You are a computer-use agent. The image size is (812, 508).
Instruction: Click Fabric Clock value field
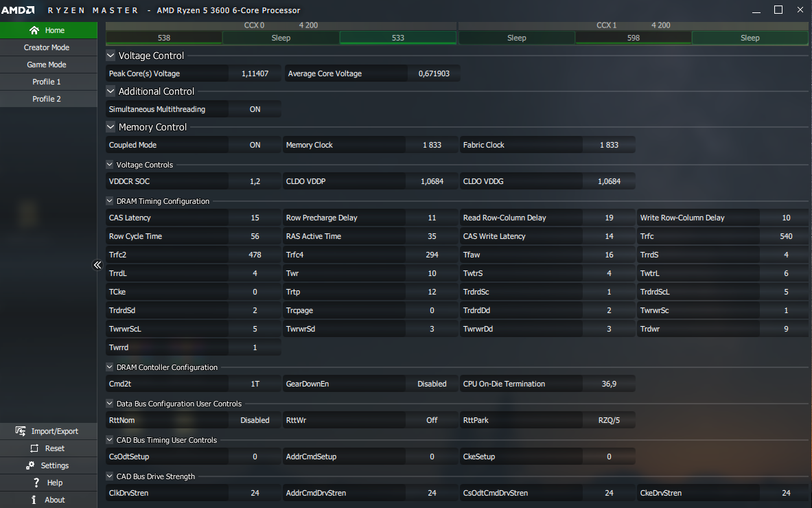pos(609,145)
